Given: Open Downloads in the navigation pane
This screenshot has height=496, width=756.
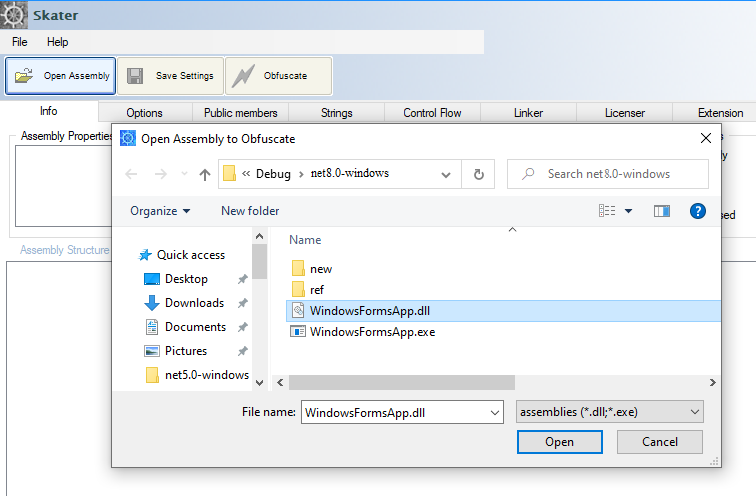Looking at the screenshot, I should pyautogui.click(x=184, y=303).
